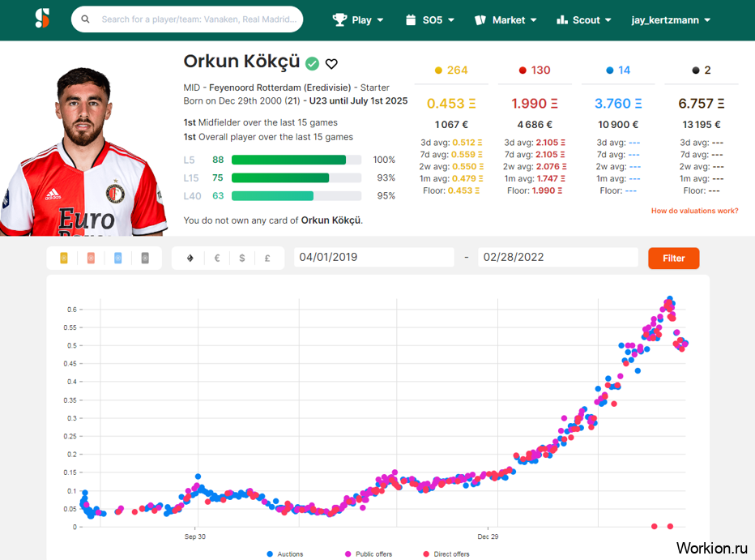Click the L40 score bar
Viewport: 755px width, 560px height.
point(296,196)
